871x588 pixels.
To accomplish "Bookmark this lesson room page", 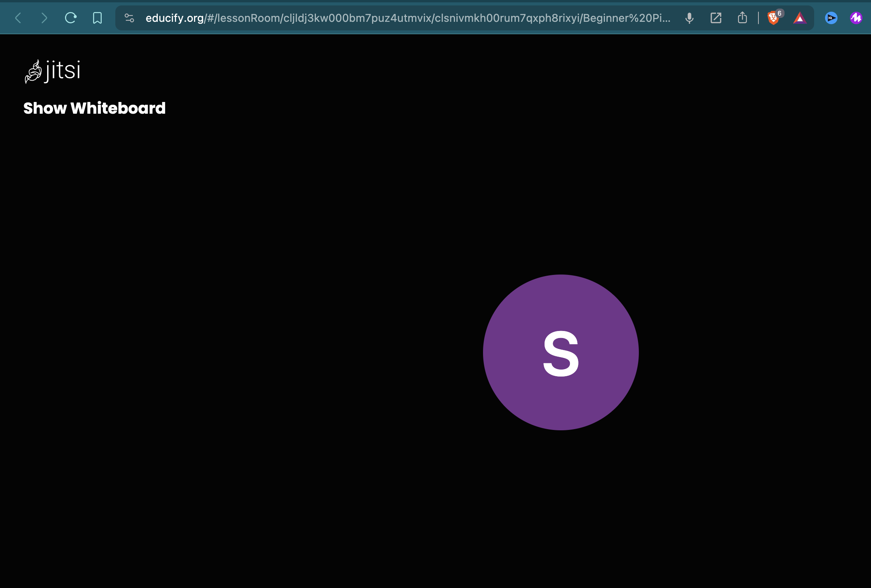I will tap(97, 18).
